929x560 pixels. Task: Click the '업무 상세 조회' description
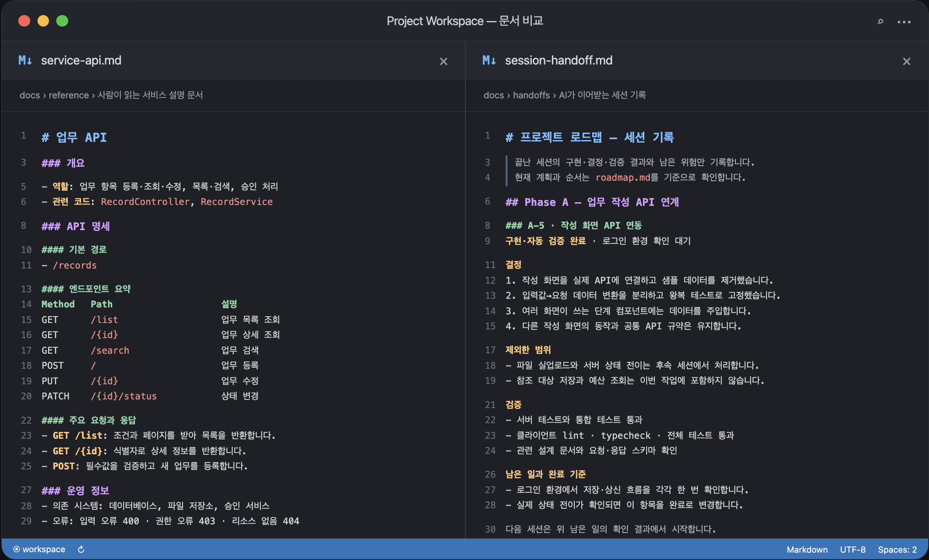coord(250,335)
